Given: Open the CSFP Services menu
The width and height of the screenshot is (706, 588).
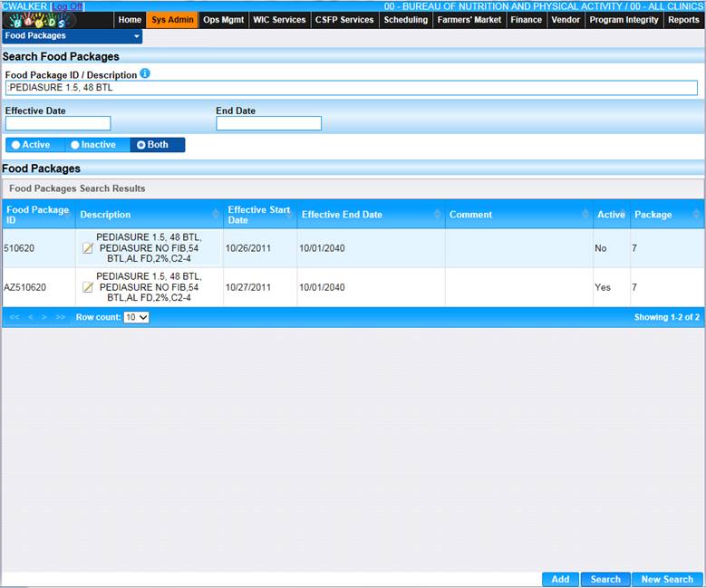Looking at the screenshot, I should [x=344, y=20].
